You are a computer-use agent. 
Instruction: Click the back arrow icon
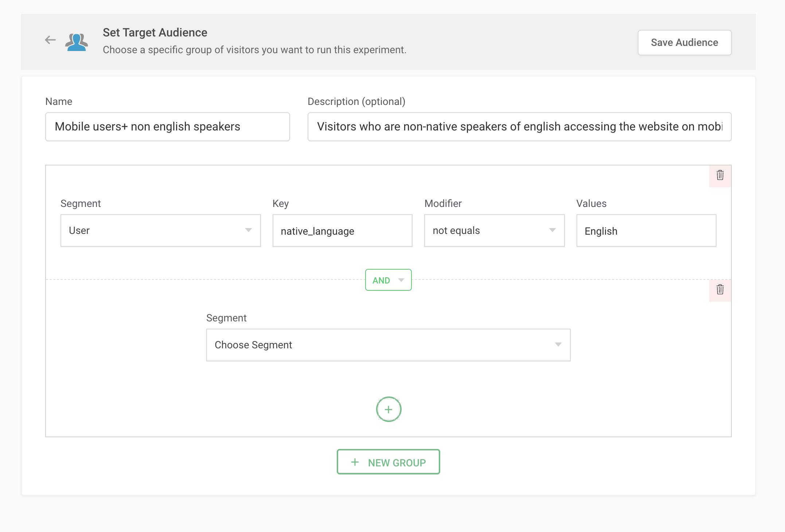pos(50,40)
